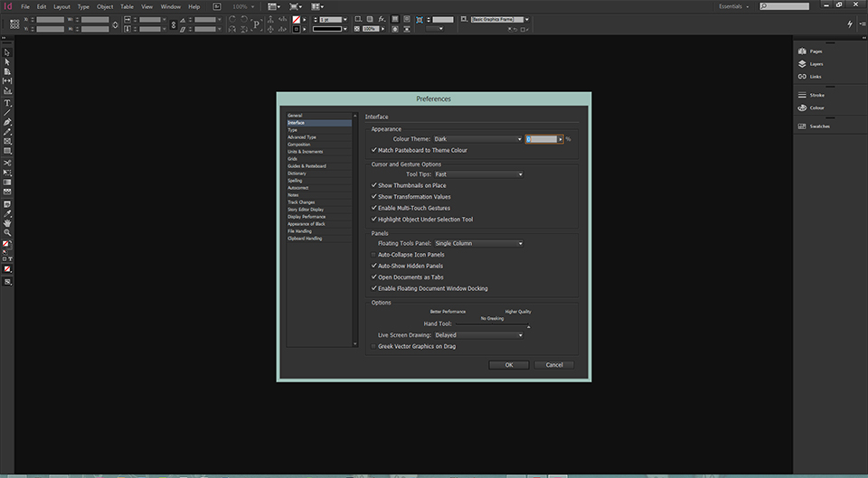Screen dimensions: 868x478
Task: Open Floating Tools Panel dropdown
Action: [477, 243]
